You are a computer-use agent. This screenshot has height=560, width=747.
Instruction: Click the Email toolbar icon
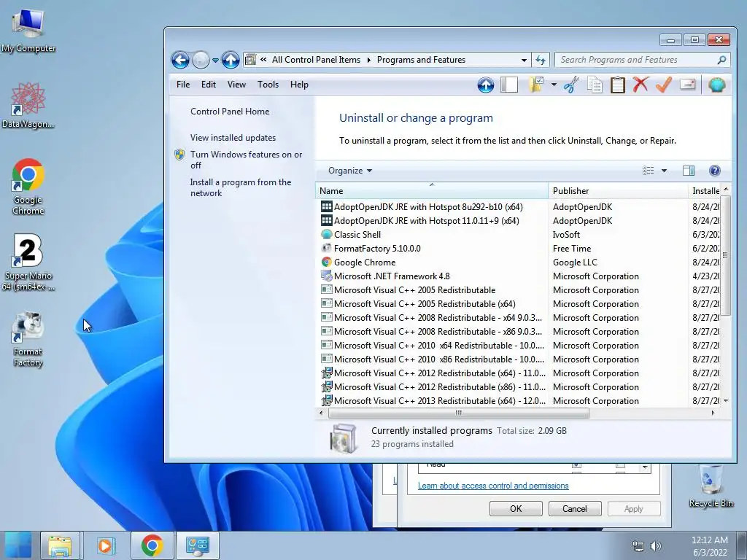point(687,85)
